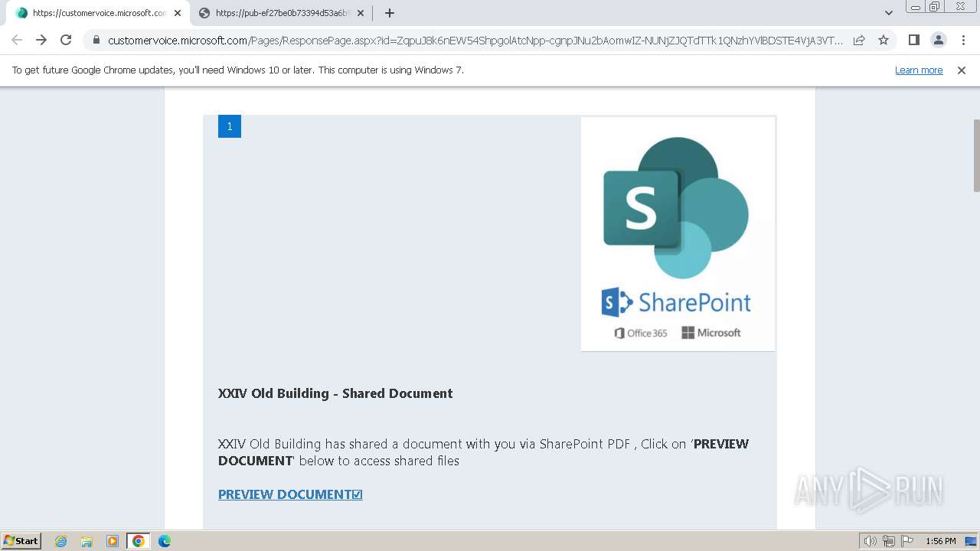View site information via the lock icon
980x551 pixels.
pos(96,40)
